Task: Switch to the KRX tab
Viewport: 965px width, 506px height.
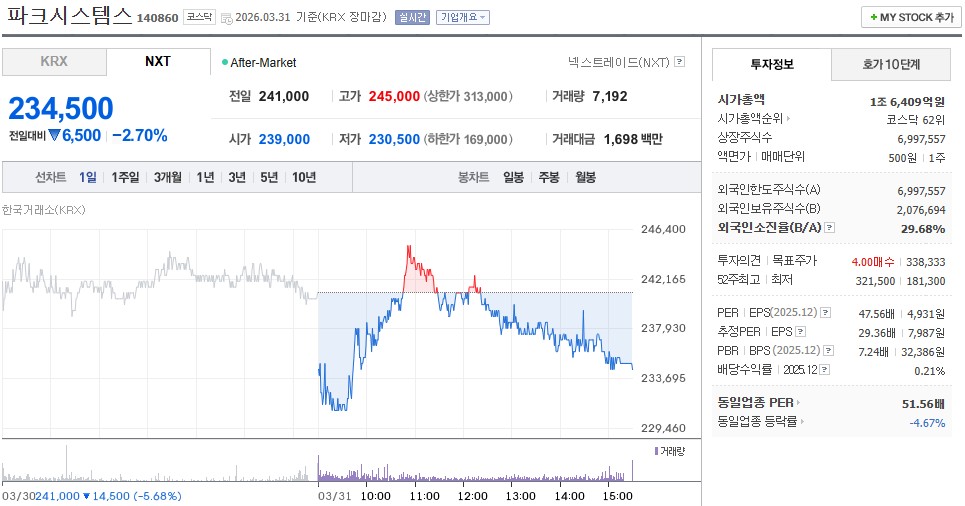Action: point(54,61)
